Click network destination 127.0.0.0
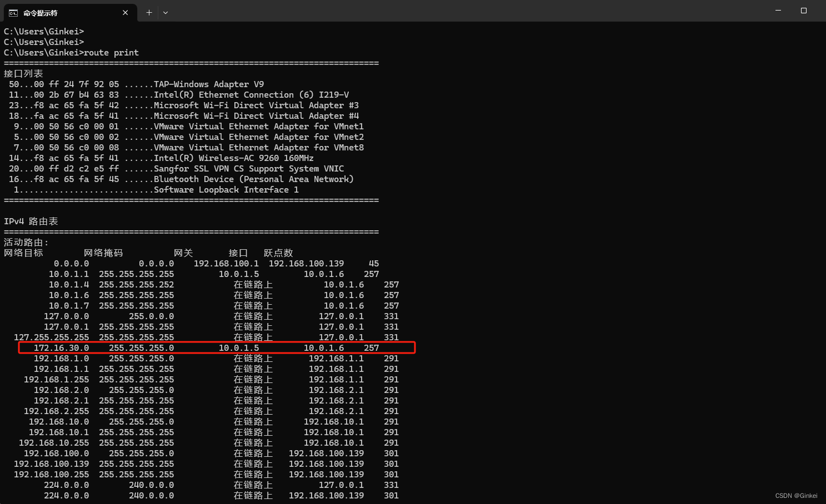Screen dimensions: 826x504 (x=67, y=316)
